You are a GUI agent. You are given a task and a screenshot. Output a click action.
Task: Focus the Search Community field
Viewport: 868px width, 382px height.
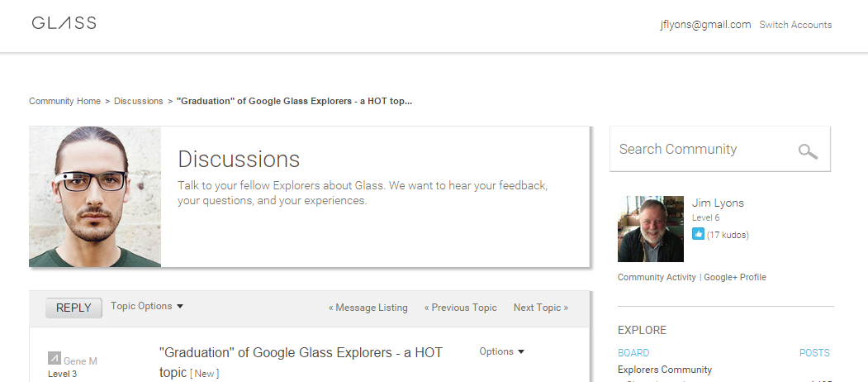pos(703,149)
